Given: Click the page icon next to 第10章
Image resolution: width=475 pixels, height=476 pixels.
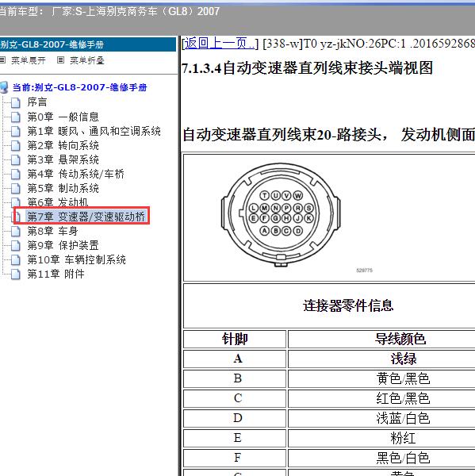Looking at the screenshot, I should [16, 260].
